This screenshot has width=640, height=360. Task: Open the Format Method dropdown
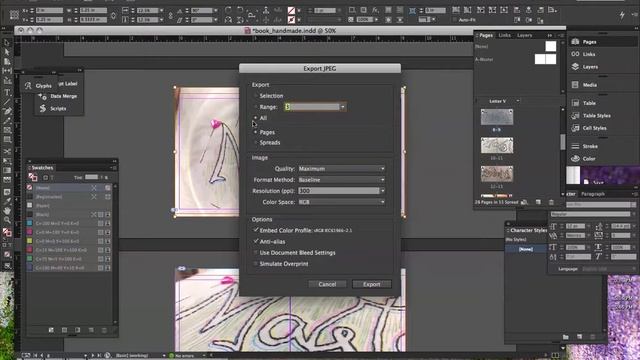click(x=341, y=180)
